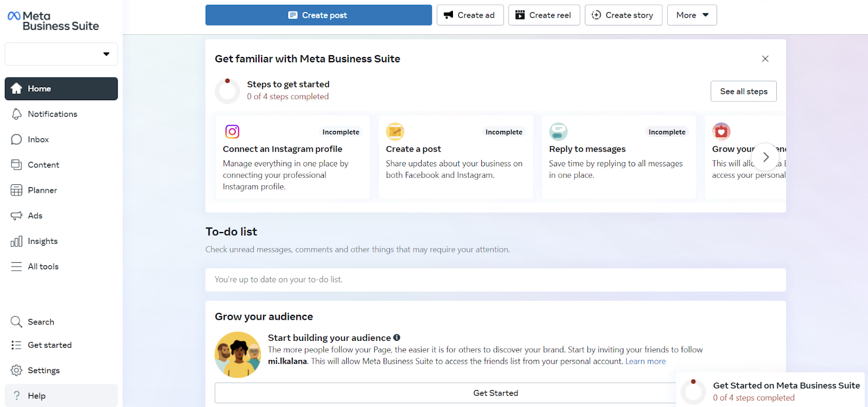
Task: Click the Get Started audience button
Action: [x=495, y=393]
